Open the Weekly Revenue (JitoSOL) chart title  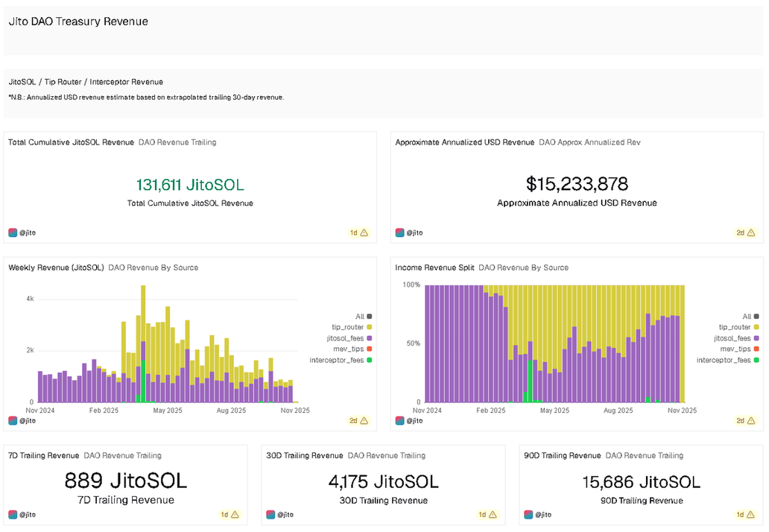point(56,267)
